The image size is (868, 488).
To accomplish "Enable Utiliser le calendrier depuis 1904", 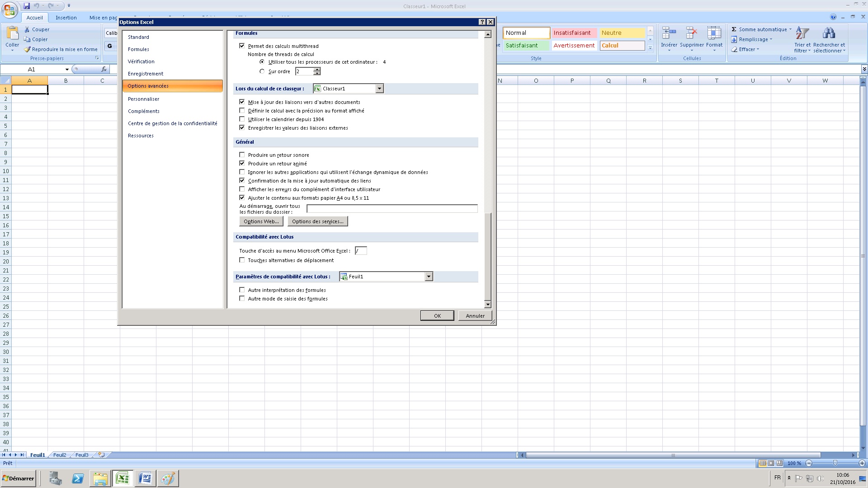I will (x=242, y=119).
